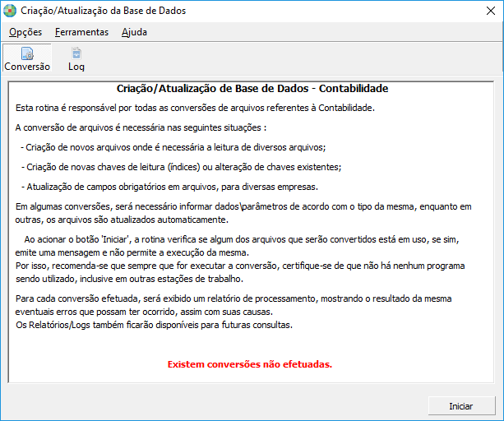Close the Criação/Atualização da Base de Dados window

click(x=491, y=11)
